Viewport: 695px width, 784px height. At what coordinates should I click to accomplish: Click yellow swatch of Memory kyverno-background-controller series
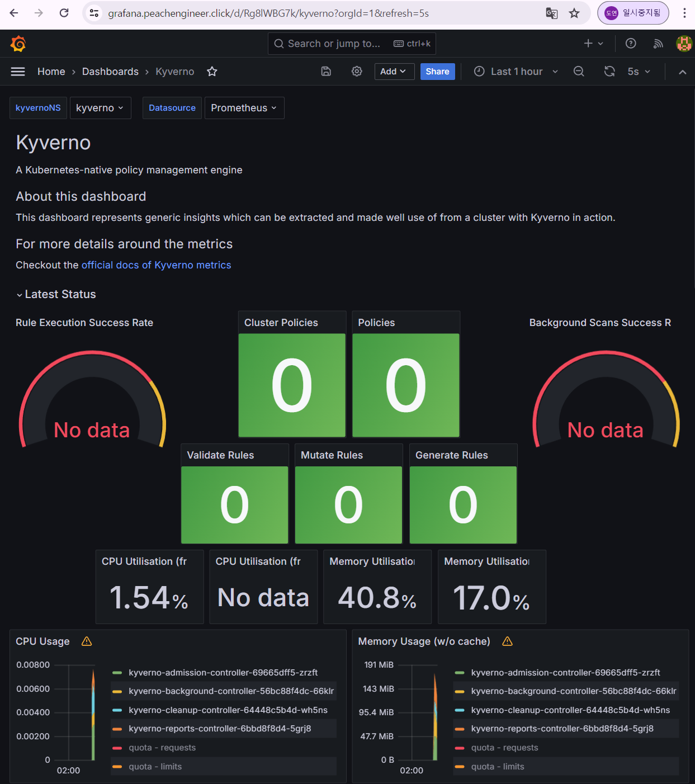[x=460, y=691]
